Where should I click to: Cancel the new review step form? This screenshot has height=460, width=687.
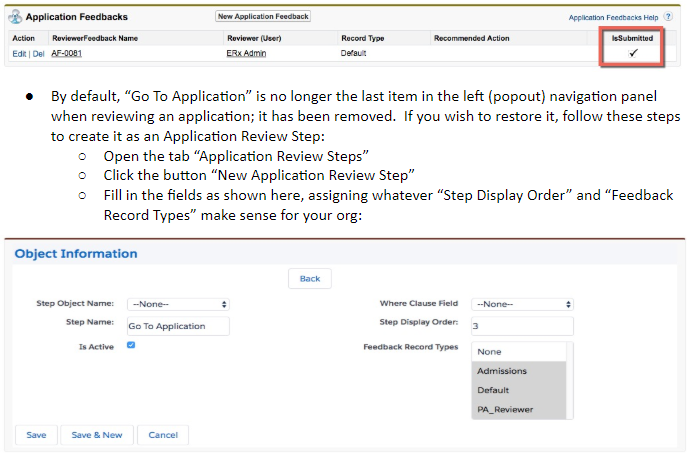coord(163,435)
